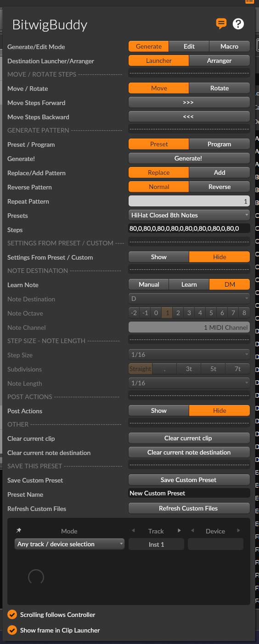259x644 pixels.
Task: Click the controller knob circle
Action: pos(36,577)
